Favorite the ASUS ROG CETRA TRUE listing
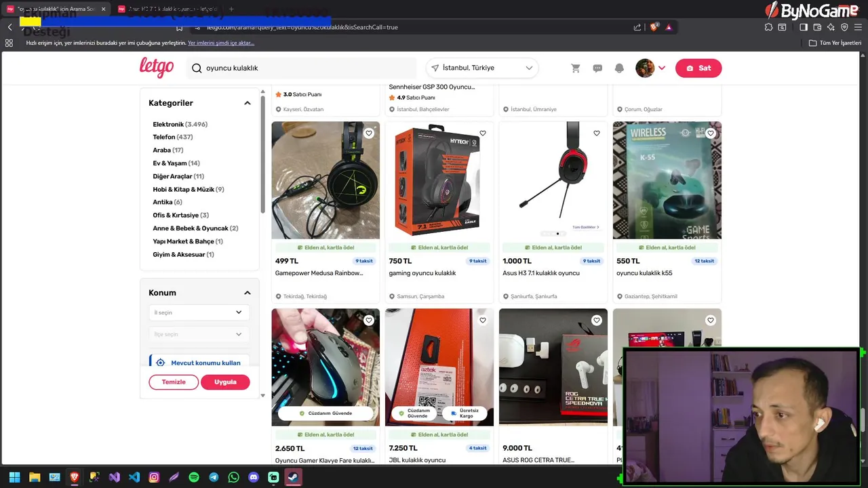Image resolution: width=868 pixels, height=488 pixels. pos(597,320)
